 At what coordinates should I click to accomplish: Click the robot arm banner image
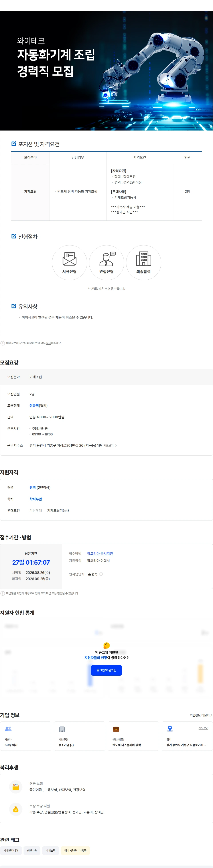click(x=106, y=71)
